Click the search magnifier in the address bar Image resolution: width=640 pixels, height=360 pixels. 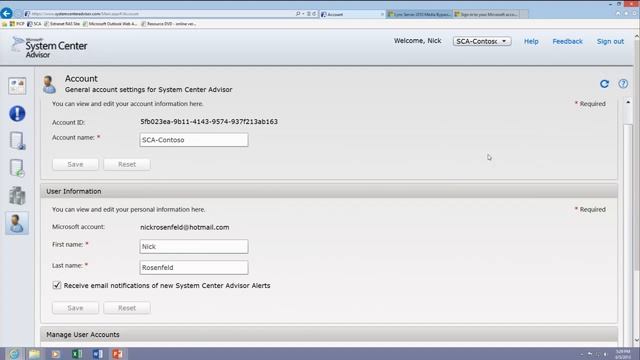tap(298, 14)
